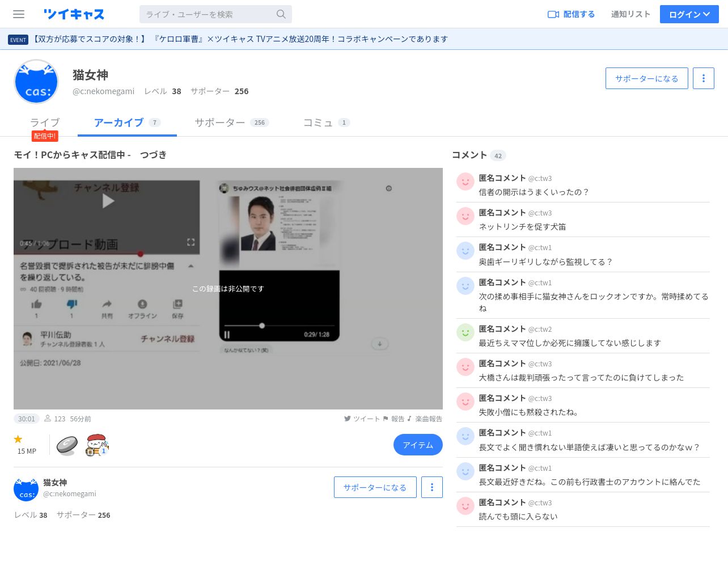Click the gold star MP icon
The image size is (728, 570).
coord(18,439)
